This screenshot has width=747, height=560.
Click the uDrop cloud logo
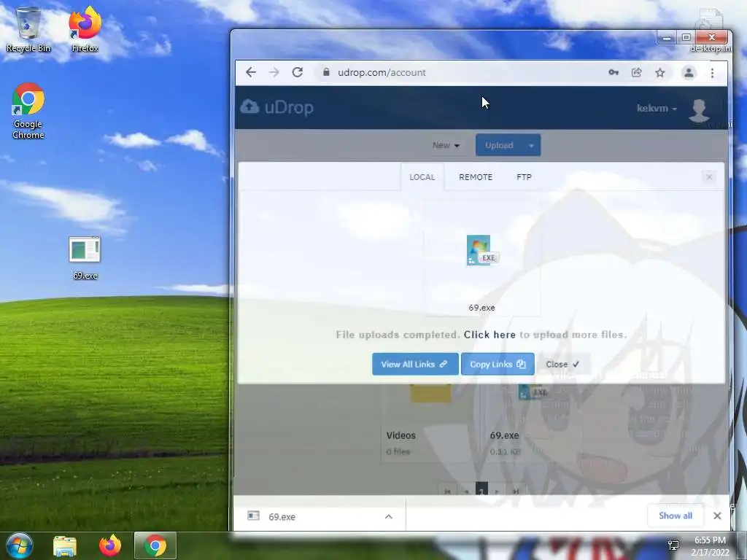[276, 107]
